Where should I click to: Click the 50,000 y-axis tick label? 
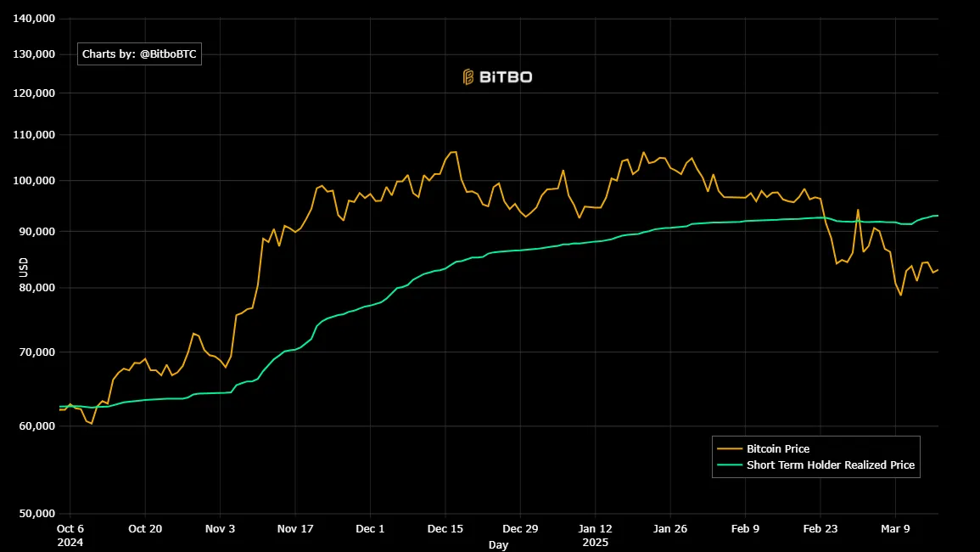click(37, 514)
